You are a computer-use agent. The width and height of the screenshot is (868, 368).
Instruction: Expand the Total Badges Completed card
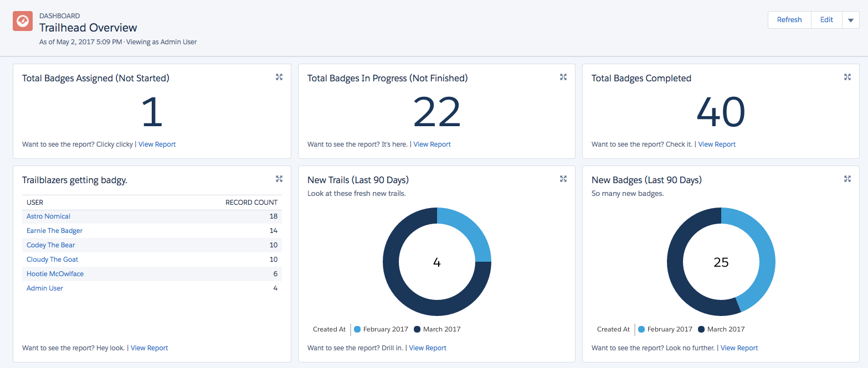coord(848,77)
